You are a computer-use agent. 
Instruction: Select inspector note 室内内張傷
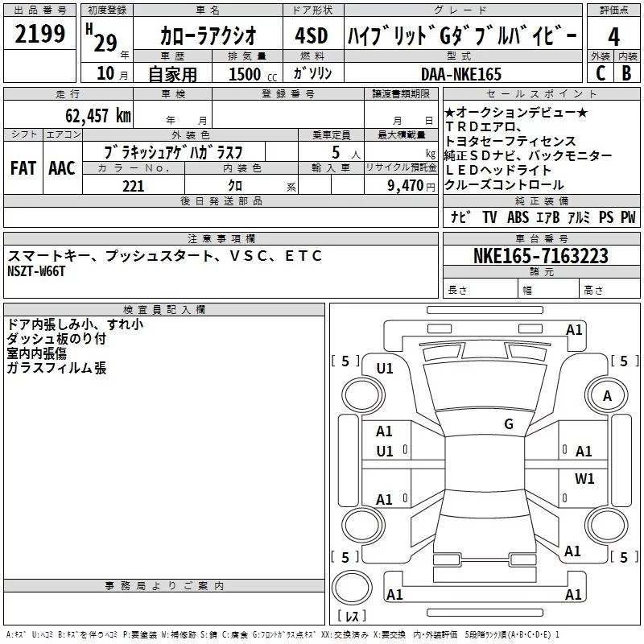(x=36, y=353)
